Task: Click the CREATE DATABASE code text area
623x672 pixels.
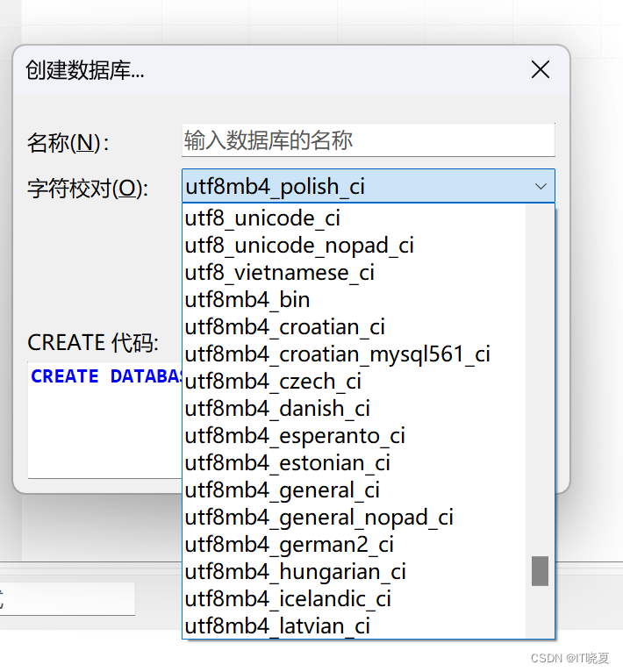Action: click(x=105, y=420)
